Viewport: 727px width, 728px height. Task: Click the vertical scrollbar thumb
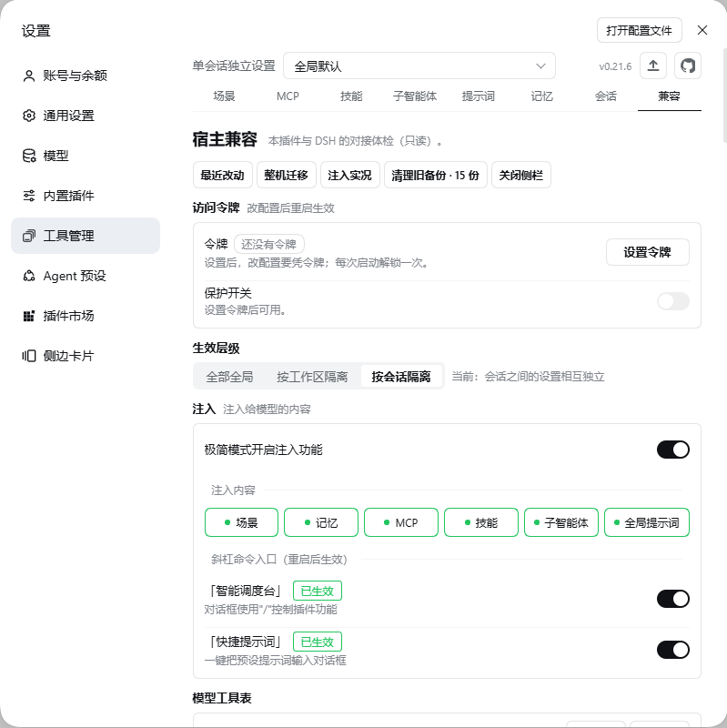point(724,96)
